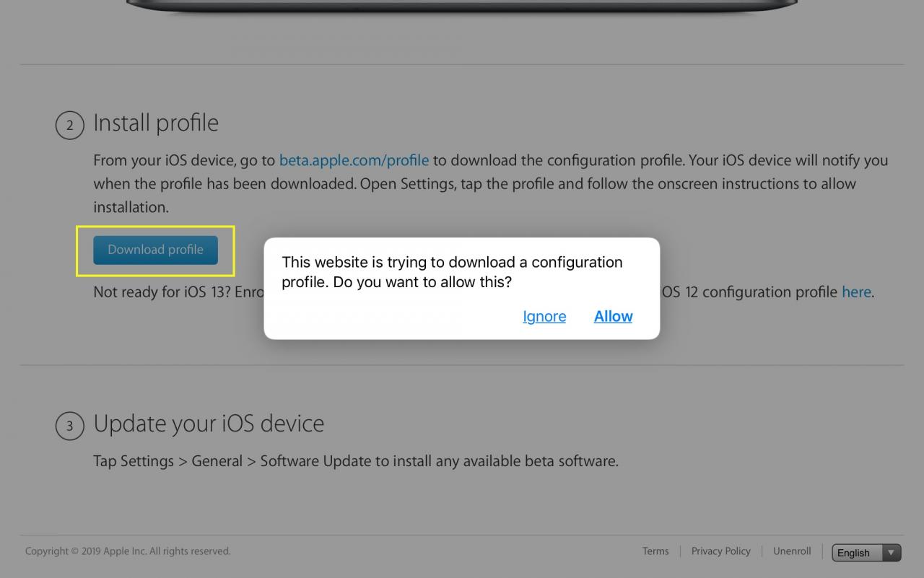
Task: Open the Terms footer link
Action: click(655, 551)
